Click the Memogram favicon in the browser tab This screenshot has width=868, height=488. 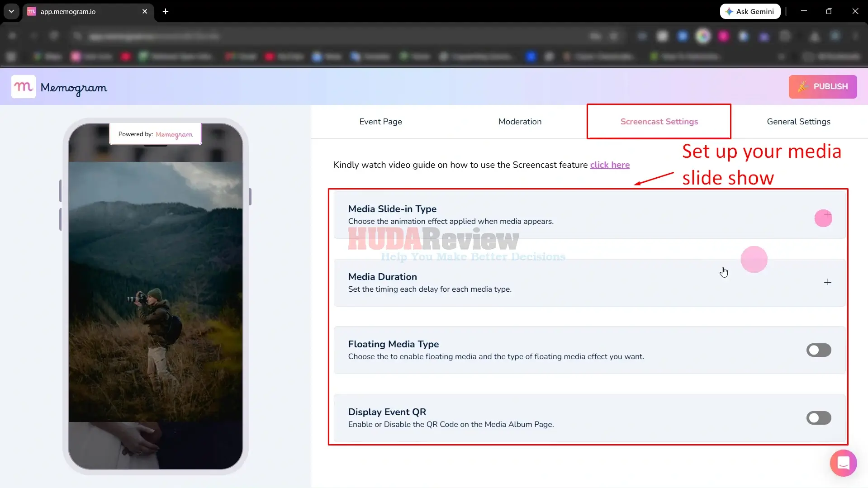32,11
